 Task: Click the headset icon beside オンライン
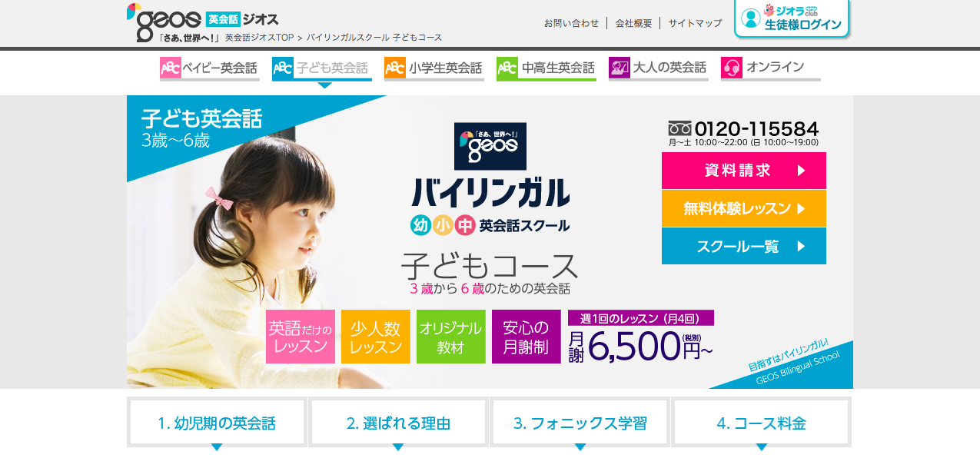point(731,68)
